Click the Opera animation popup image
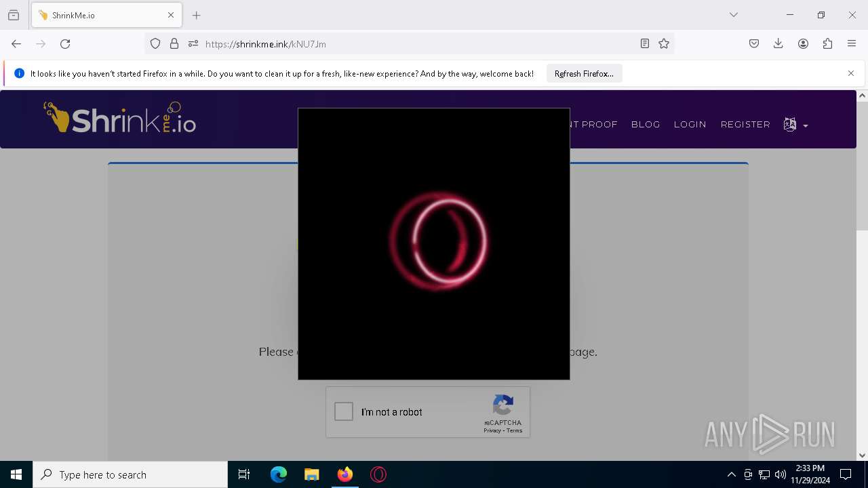This screenshot has height=488, width=868. [x=434, y=244]
